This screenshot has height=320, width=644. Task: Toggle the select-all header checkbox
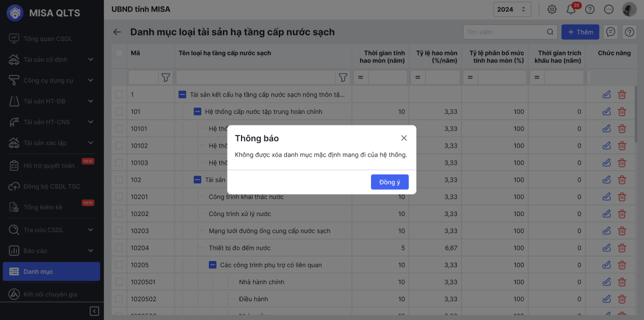[119, 53]
